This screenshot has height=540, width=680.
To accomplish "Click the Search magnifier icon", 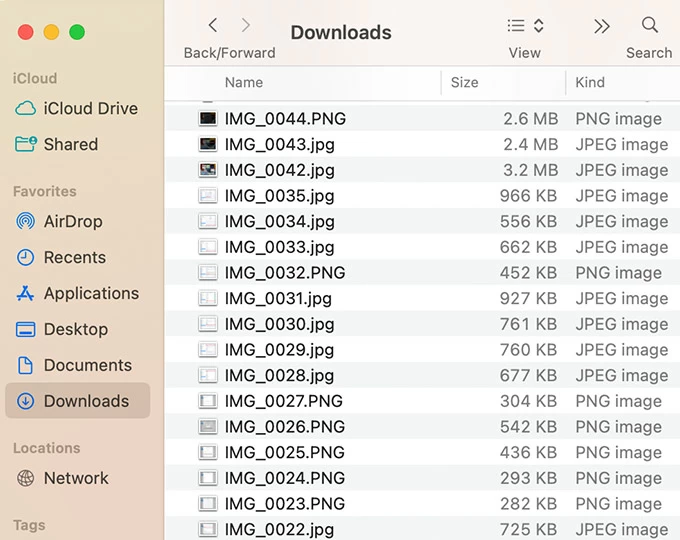I will point(649,26).
